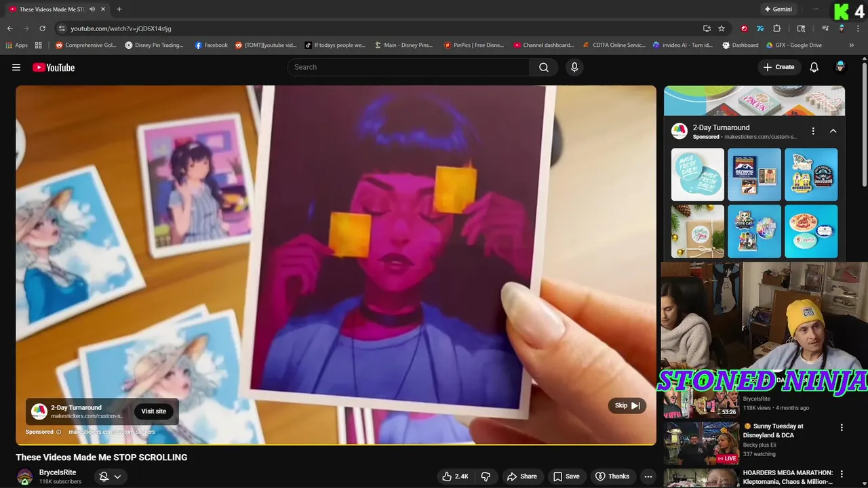Like the video with 2.4K likes

tap(456, 476)
